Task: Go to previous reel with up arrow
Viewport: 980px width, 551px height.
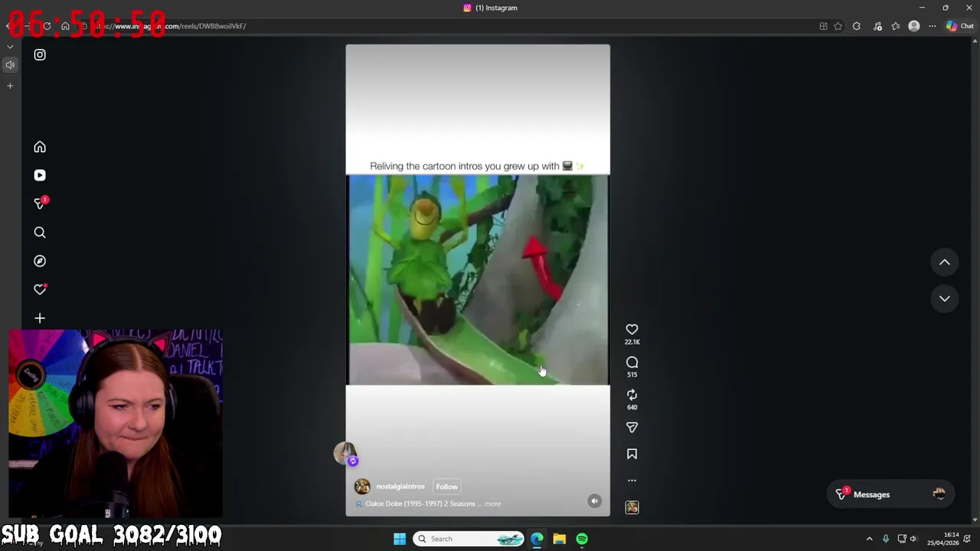Action: [x=945, y=262]
